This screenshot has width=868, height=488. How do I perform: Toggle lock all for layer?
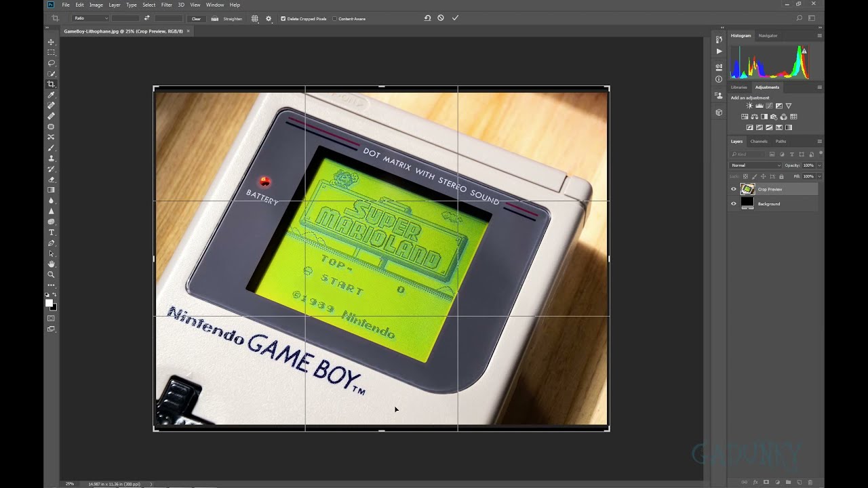point(781,176)
